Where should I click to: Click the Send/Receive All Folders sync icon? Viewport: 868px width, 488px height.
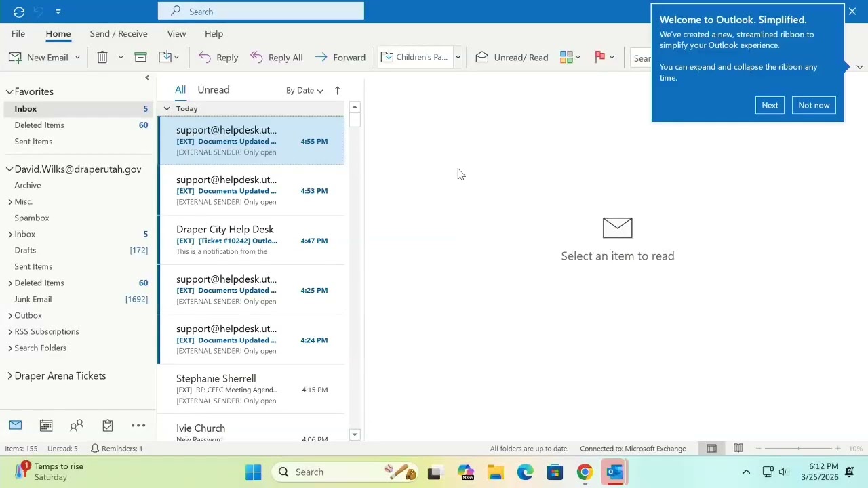coord(19,12)
